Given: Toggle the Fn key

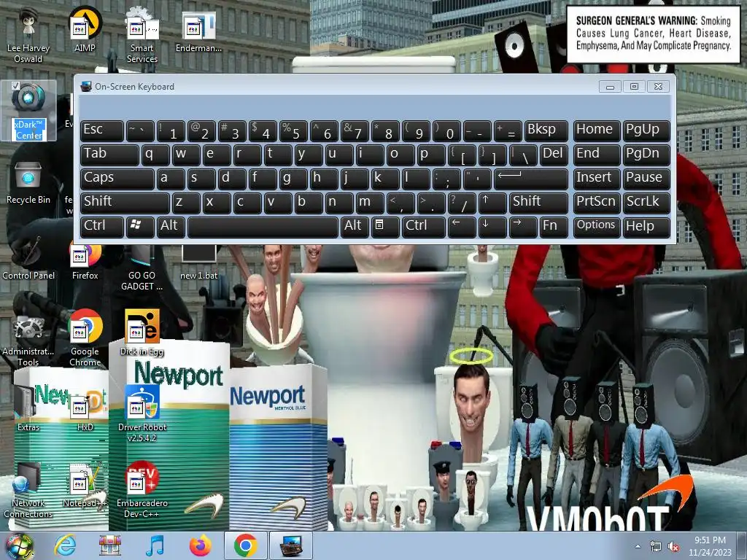Looking at the screenshot, I should coord(554,227).
